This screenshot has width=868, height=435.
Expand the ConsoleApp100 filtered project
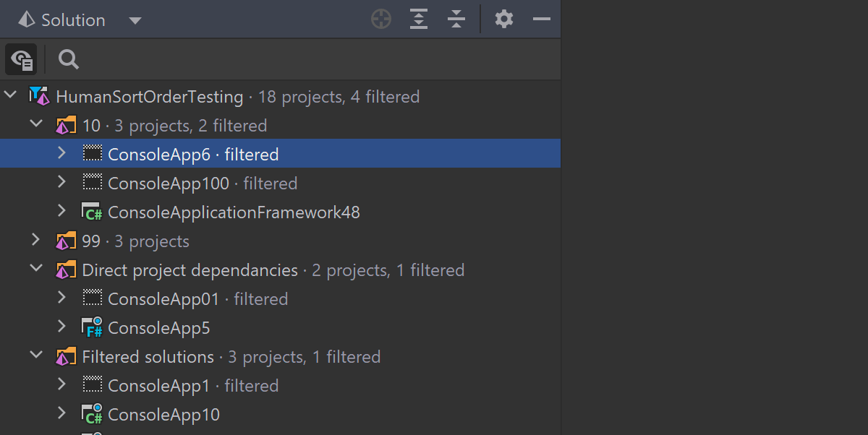pos(62,183)
